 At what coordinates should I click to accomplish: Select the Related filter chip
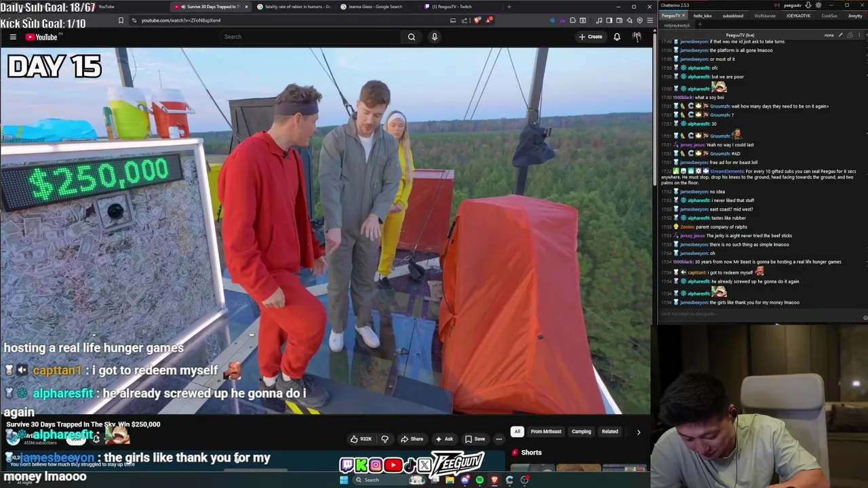click(610, 432)
